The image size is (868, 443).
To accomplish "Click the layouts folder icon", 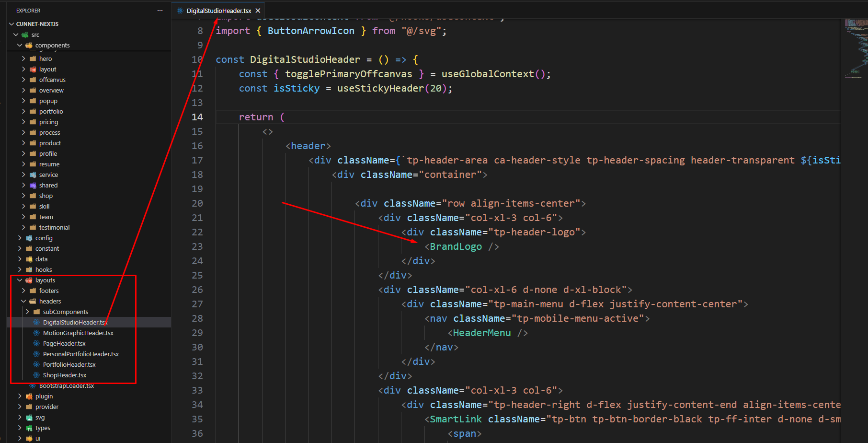I will pyautogui.click(x=29, y=280).
